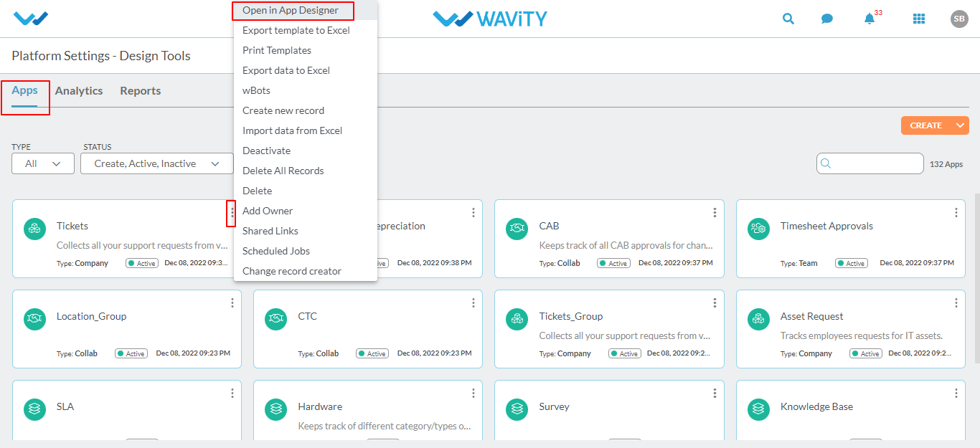The width and height of the screenshot is (980, 448).
Task: Open three-dot menu on SLA card
Action: click(x=232, y=394)
